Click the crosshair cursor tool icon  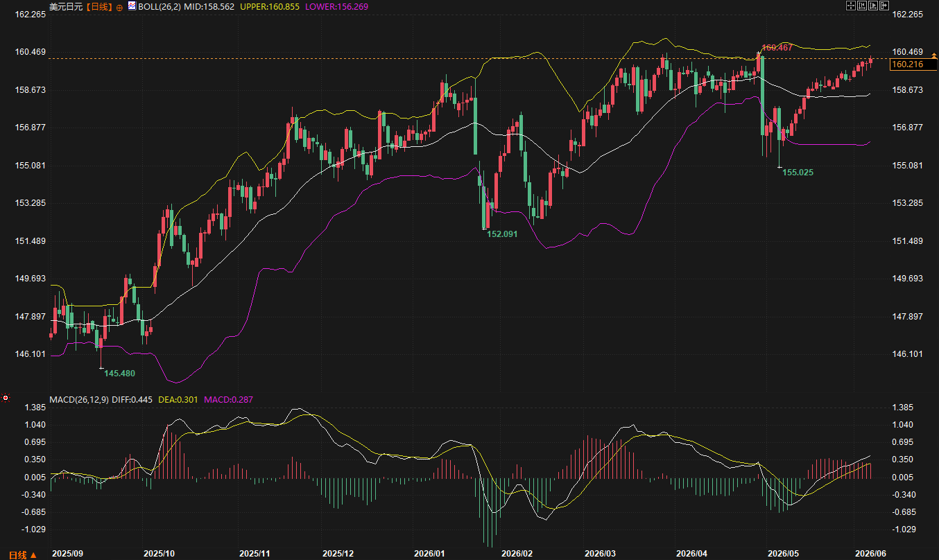click(x=851, y=6)
